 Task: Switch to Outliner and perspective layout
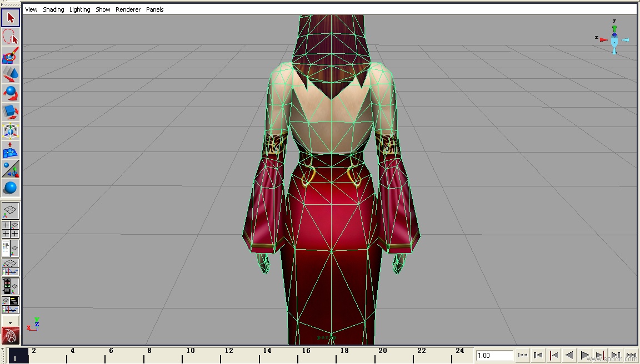point(11,249)
